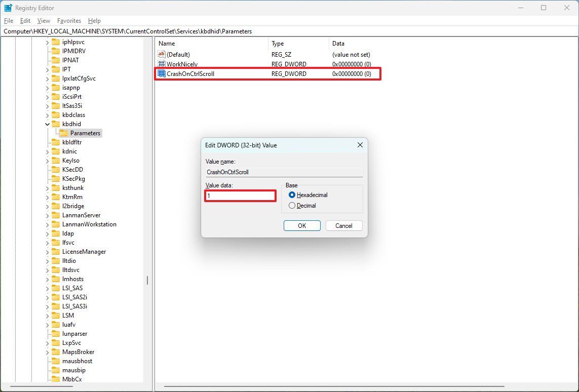579x392 pixels.
Task: Open the Help menu
Action: 94,21
